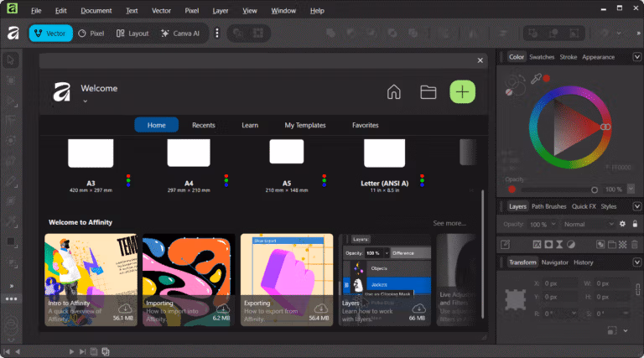Download the Exporting tutorial via cloud icon
This screenshot has width=644, height=358.
[x=321, y=309]
